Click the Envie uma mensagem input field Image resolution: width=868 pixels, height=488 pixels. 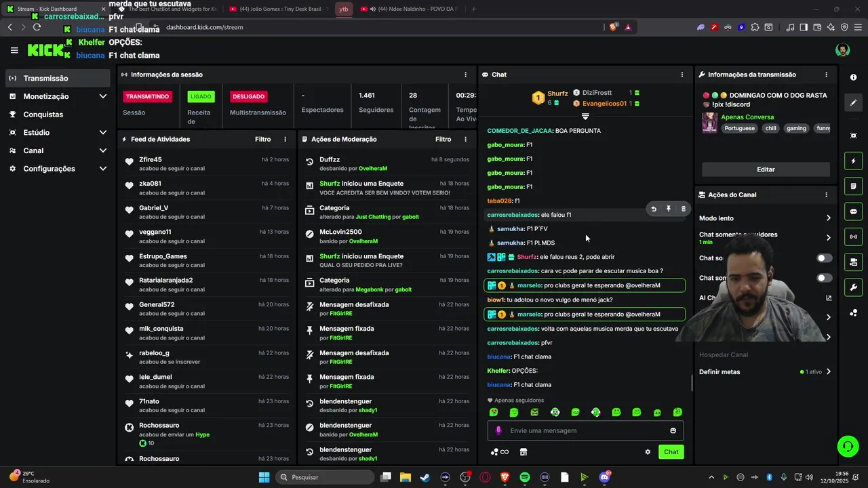tap(585, 431)
